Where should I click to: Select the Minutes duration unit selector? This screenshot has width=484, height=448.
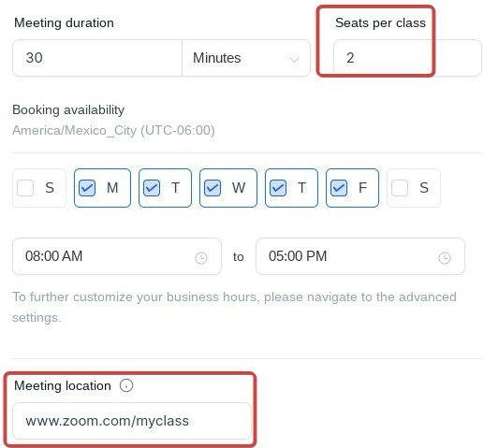(x=246, y=58)
